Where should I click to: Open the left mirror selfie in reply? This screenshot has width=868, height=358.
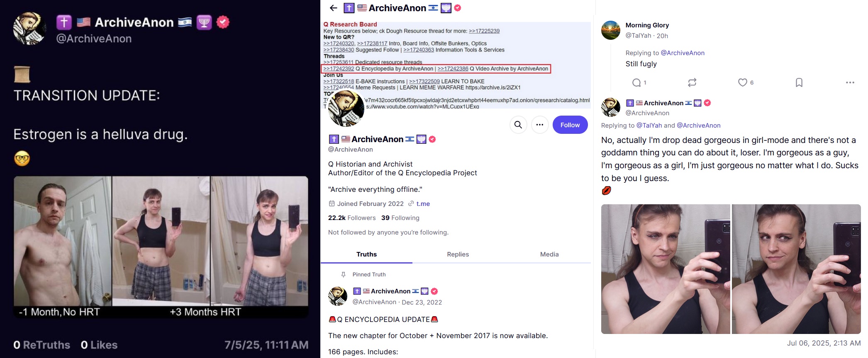point(666,269)
